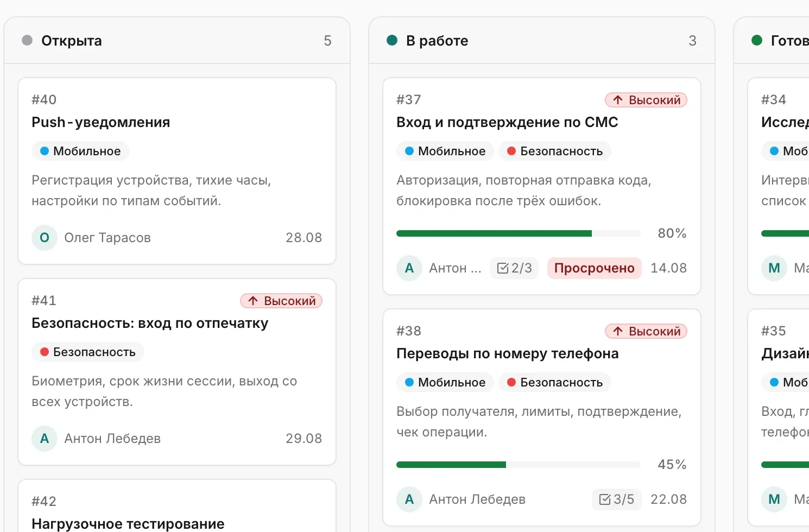This screenshot has height=532, width=809.
Task: Select the Мобильное tag on card #38
Action: coord(445,382)
